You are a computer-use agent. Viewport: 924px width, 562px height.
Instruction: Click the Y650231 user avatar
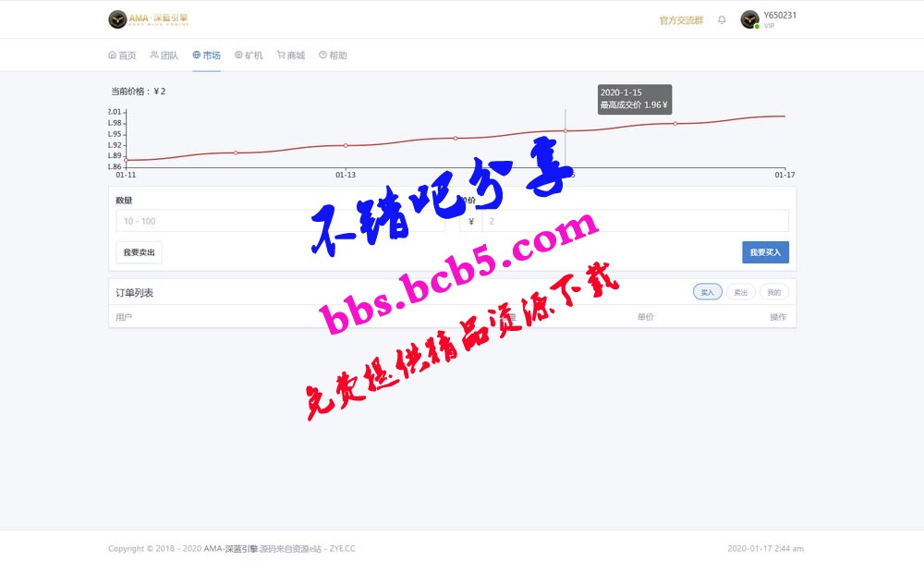click(x=750, y=19)
